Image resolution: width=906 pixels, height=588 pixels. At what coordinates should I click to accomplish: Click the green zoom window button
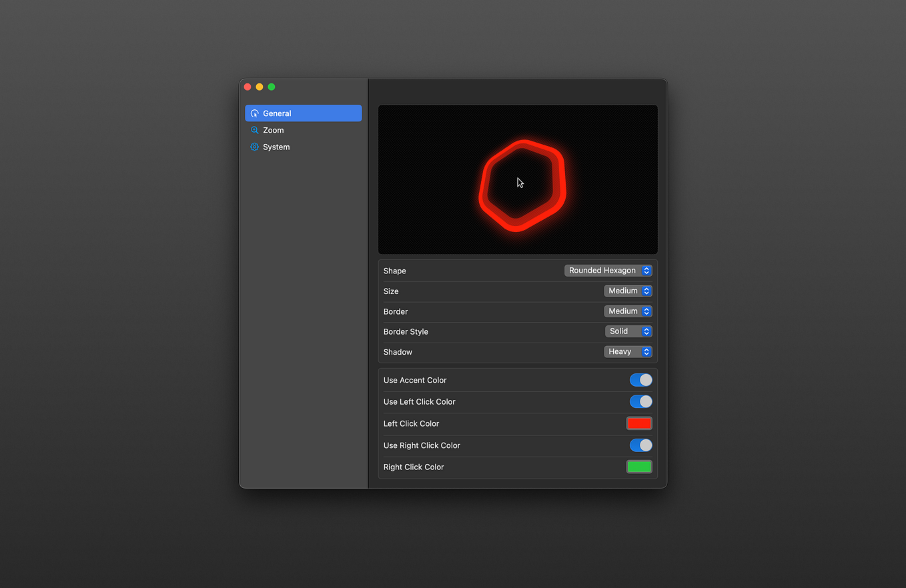[x=271, y=87]
